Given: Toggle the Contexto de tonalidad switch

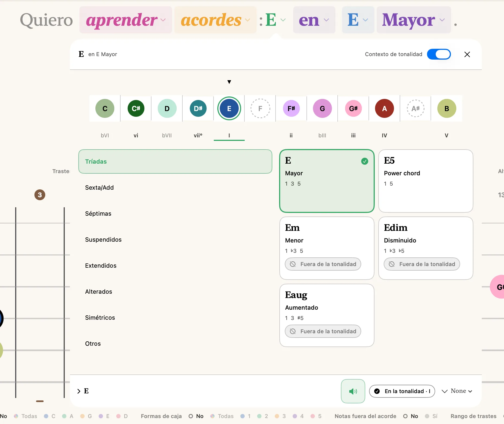Looking at the screenshot, I should pyautogui.click(x=439, y=54).
